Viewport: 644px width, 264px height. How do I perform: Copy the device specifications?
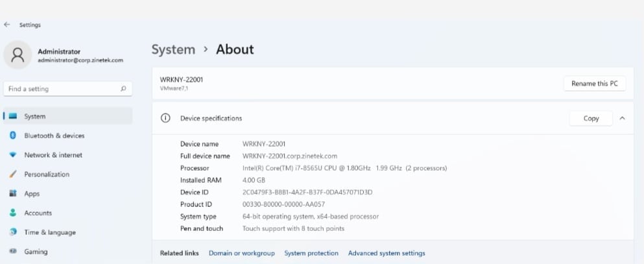(591, 118)
